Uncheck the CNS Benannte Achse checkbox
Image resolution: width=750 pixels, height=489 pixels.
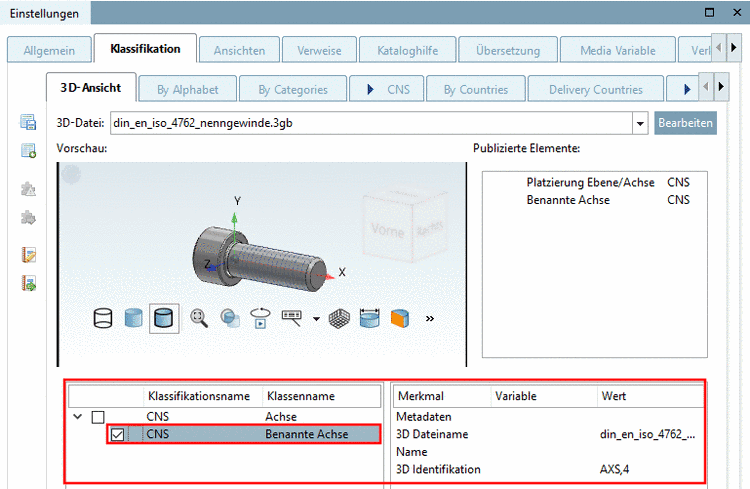(x=117, y=434)
